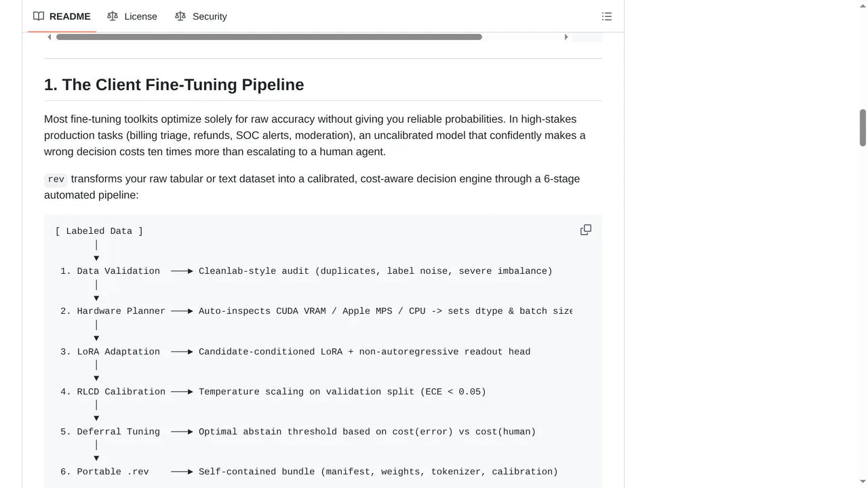Switch to the README tab
The image size is (868, 488).
tap(62, 16)
